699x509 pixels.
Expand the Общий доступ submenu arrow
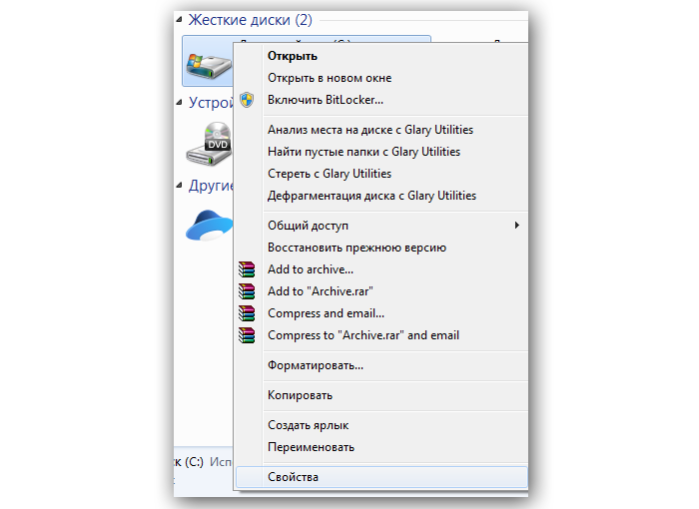click(517, 225)
